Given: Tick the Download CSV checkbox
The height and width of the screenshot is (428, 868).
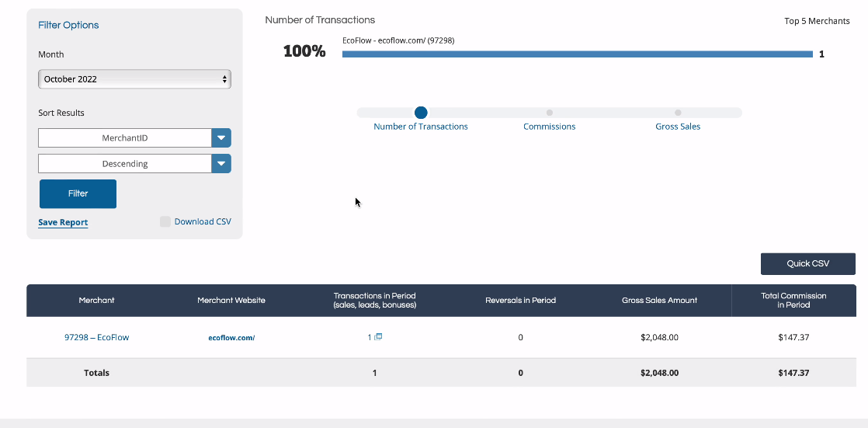Looking at the screenshot, I should [x=165, y=221].
